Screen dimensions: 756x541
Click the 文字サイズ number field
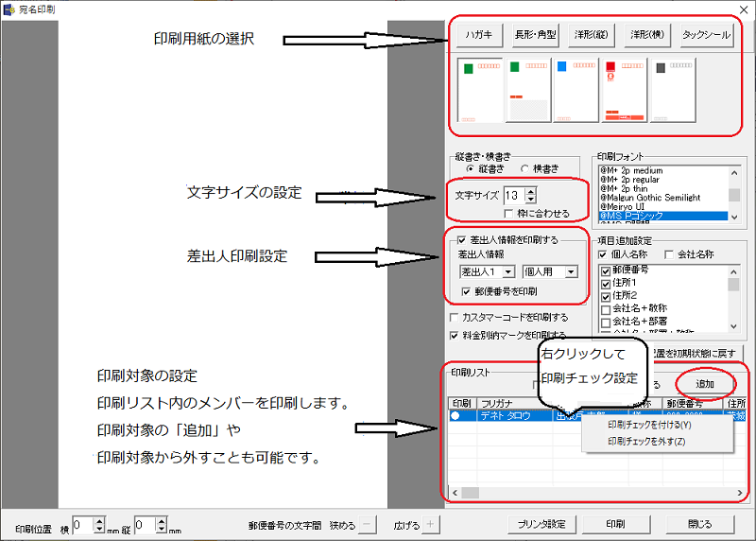click(x=513, y=196)
